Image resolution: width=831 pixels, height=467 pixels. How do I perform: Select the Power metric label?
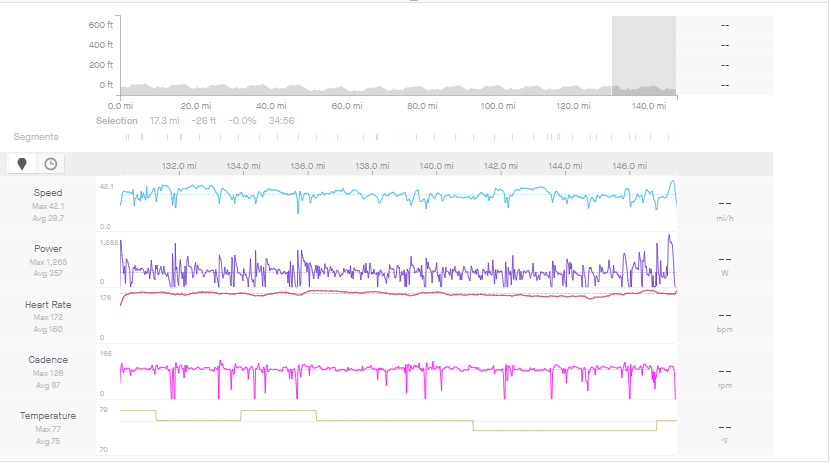tap(48, 249)
